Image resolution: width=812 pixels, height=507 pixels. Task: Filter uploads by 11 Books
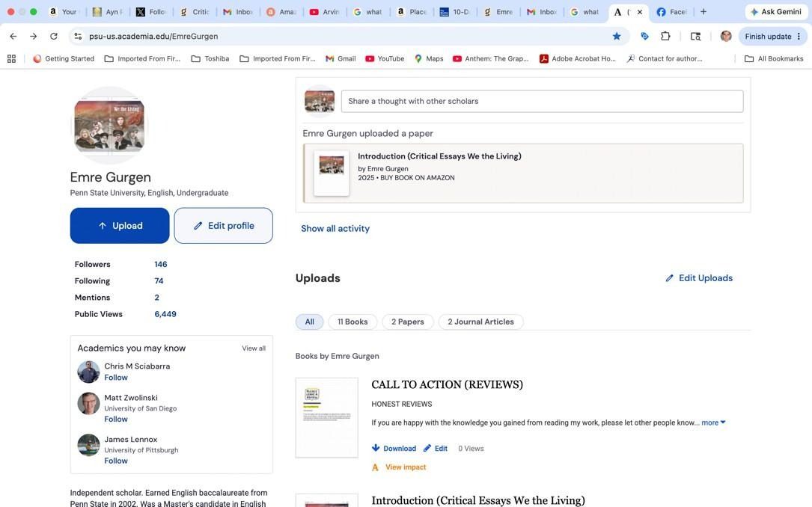pos(352,322)
